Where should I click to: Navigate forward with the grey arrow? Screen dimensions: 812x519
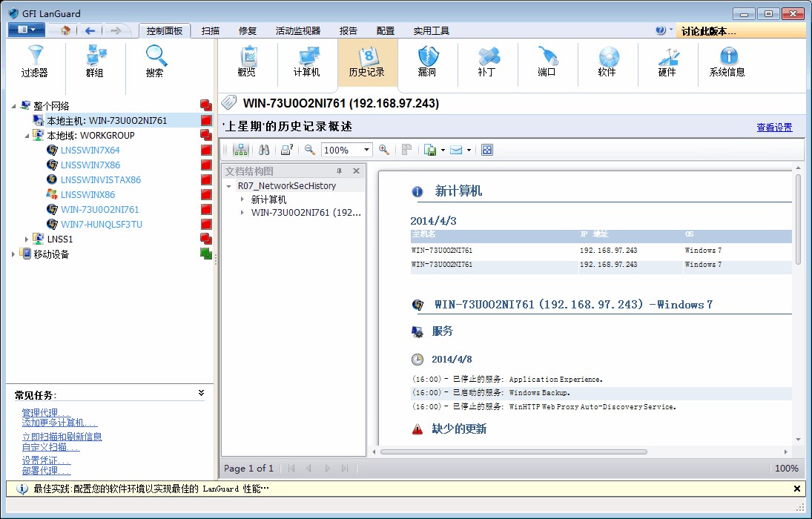(116, 30)
